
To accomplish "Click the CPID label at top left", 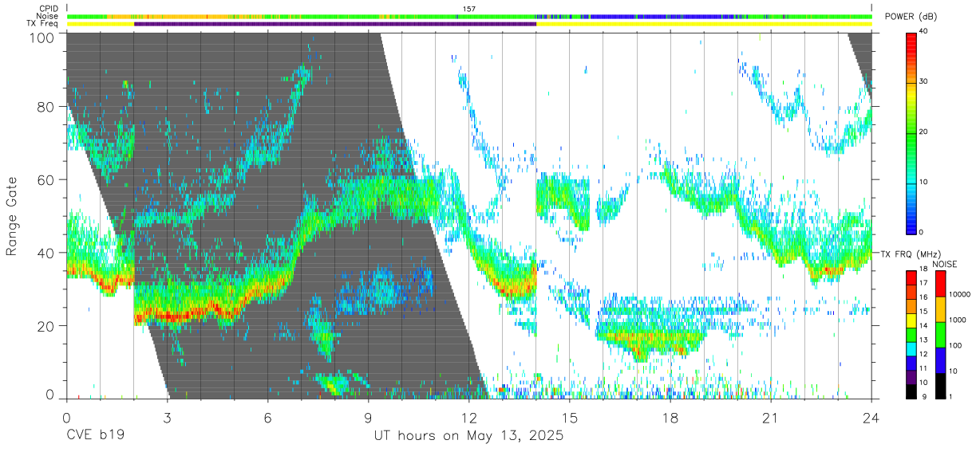I will pyautogui.click(x=49, y=9).
